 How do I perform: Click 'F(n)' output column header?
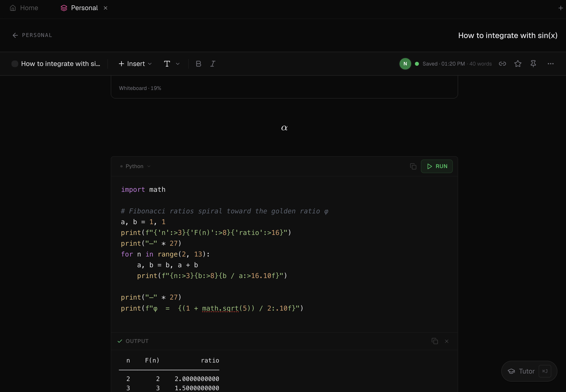(152, 360)
